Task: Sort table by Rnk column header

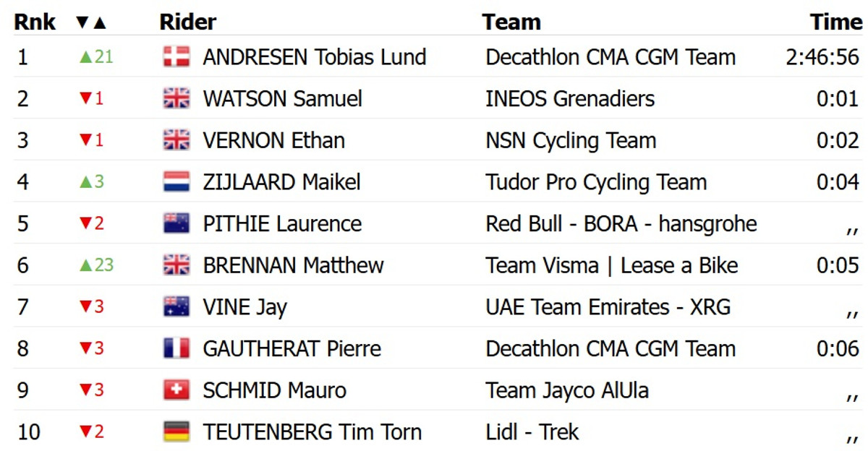Action: point(35,22)
